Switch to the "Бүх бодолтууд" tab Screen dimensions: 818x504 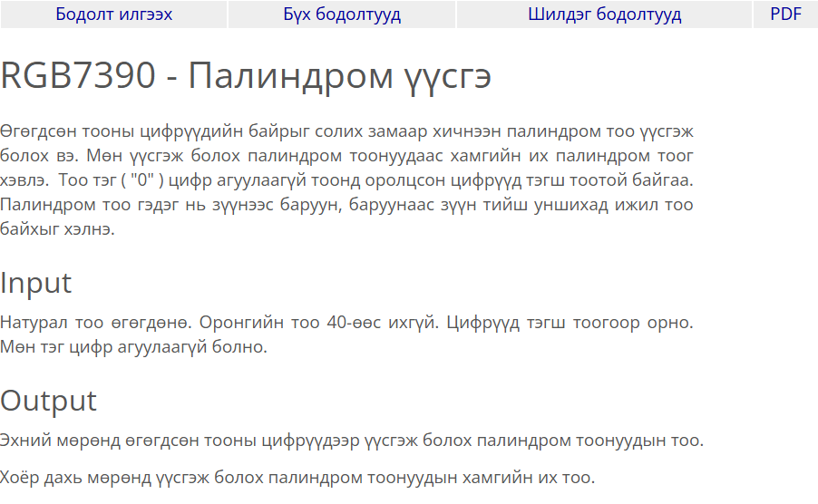[x=342, y=15]
